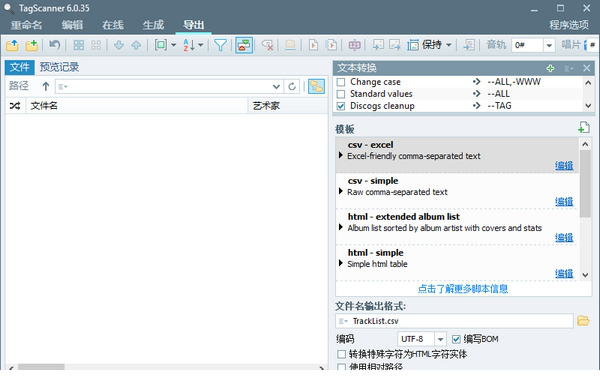Click the A-Z sort icon
The height and width of the screenshot is (384, 600).
(189, 45)
